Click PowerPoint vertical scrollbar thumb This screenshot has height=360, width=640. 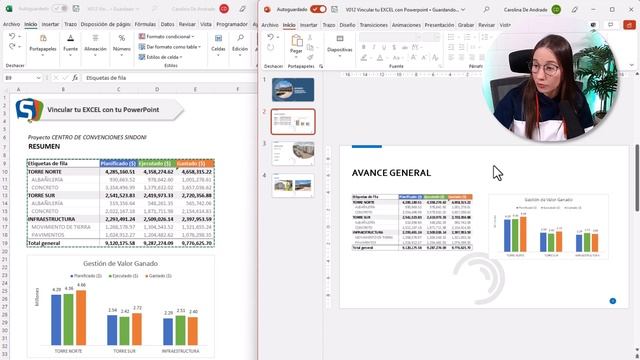[637, 178]
